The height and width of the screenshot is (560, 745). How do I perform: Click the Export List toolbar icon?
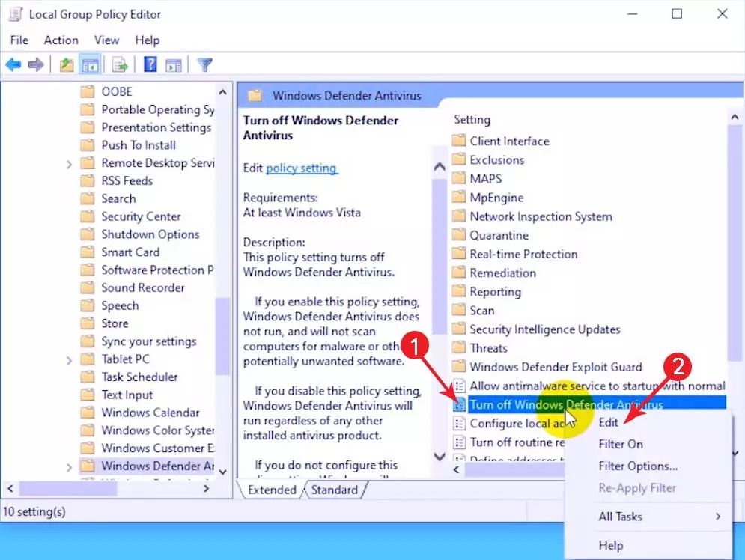(x=120, y=64)
